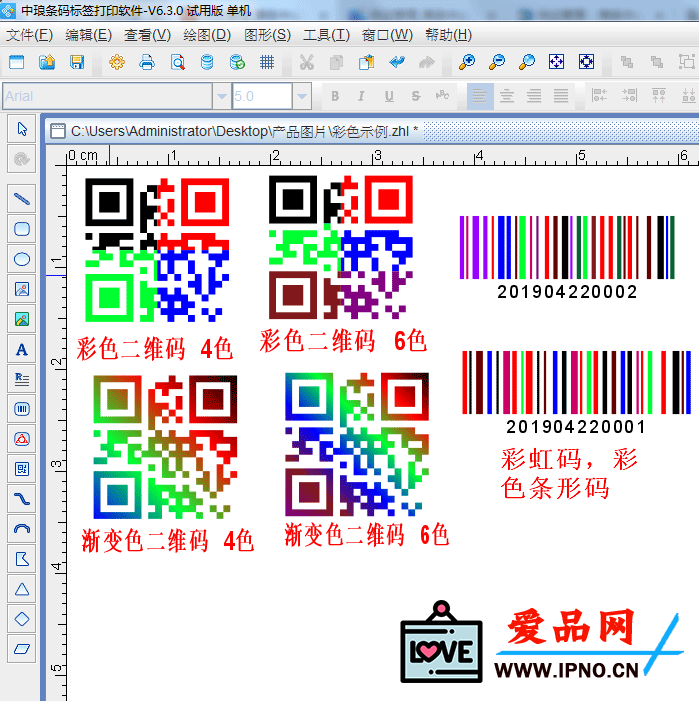Toggle italic text formatting
The image size is (699, 701).
(x=361, y=96)
